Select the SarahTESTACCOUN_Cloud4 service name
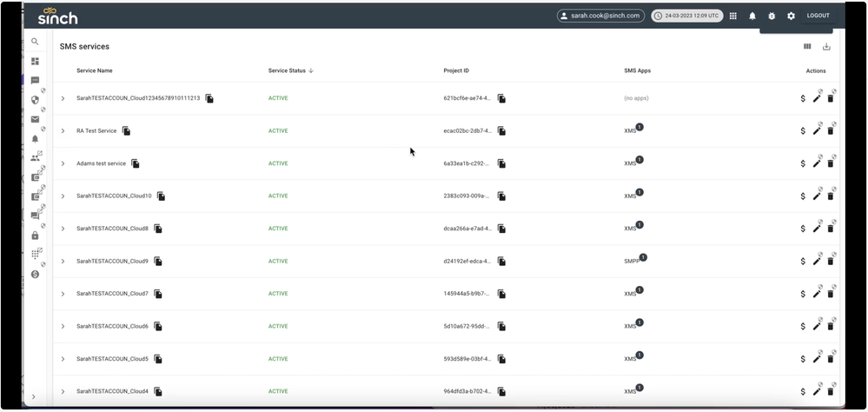Viewport: 868px width, 412px height. 112,391
